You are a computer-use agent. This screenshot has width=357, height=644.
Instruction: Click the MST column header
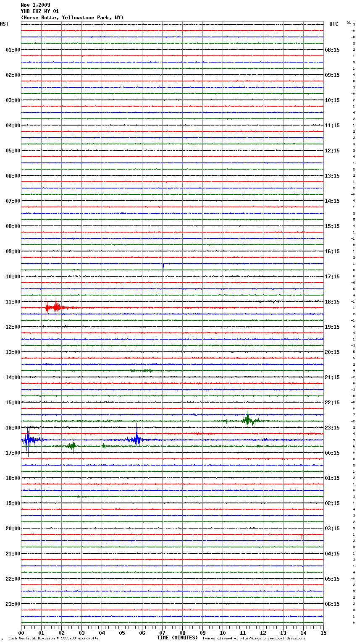4,24
